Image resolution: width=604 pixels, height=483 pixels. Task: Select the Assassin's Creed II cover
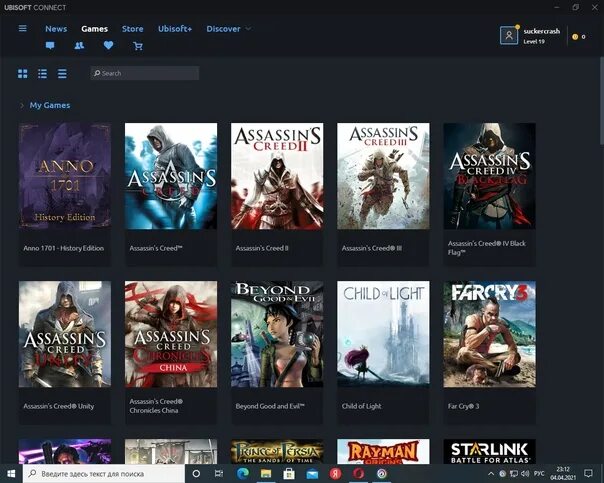point(277,176)
